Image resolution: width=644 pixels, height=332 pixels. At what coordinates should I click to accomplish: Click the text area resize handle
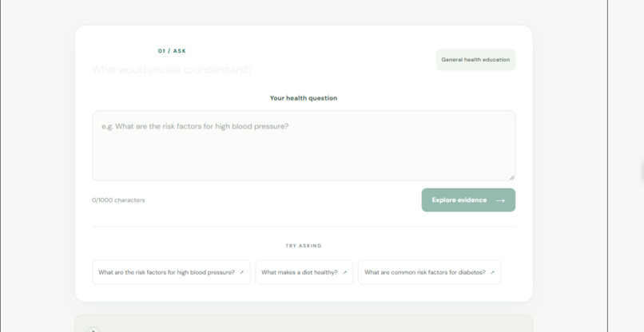511,177
